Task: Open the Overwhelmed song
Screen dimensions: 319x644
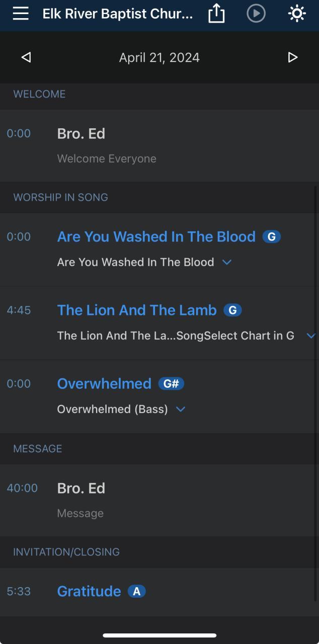Action: tap(104, 383)
